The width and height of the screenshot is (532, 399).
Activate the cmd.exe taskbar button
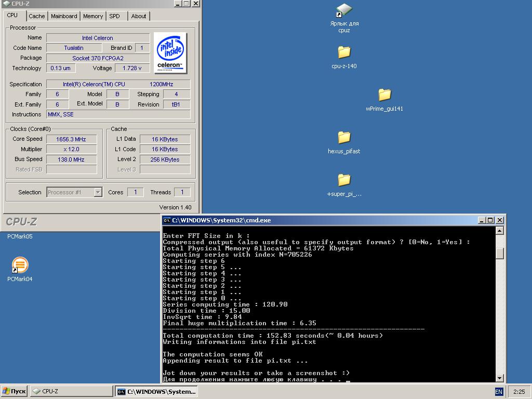156,392
